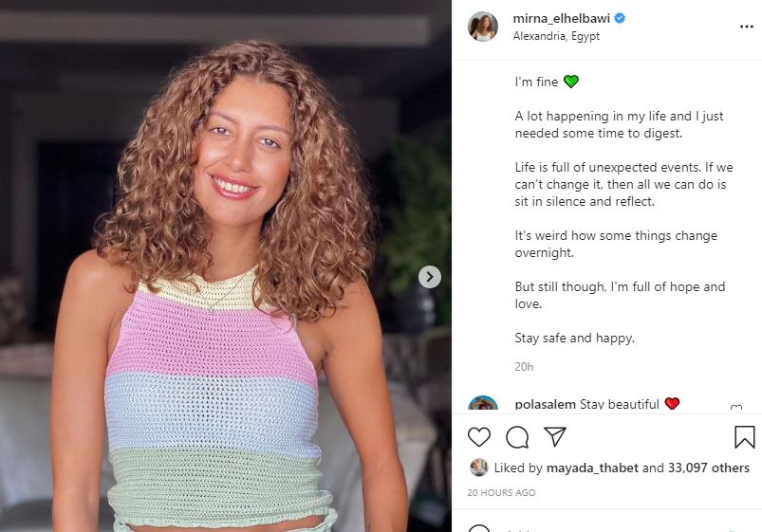
Task: Open the three-dot more options menu
Action: pos(746,27)
